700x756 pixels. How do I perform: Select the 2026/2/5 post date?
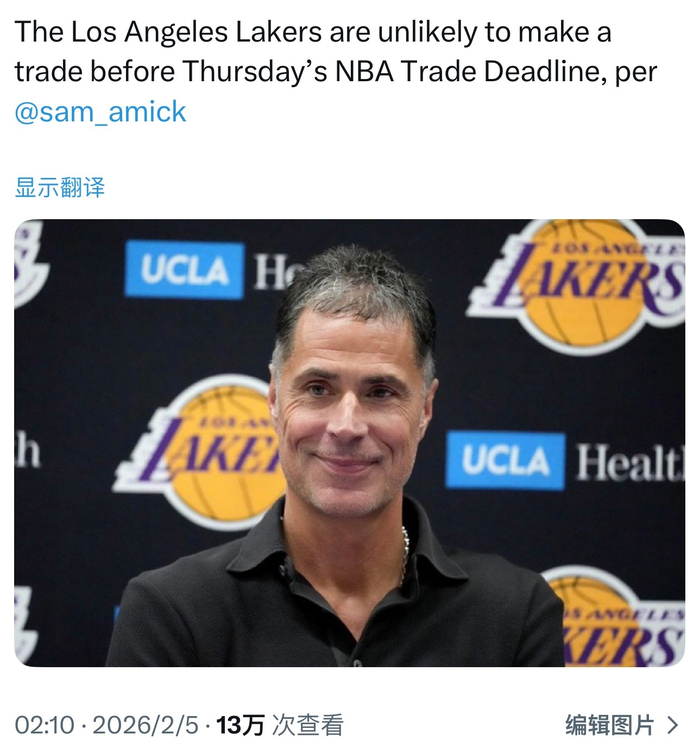[146, 725]
